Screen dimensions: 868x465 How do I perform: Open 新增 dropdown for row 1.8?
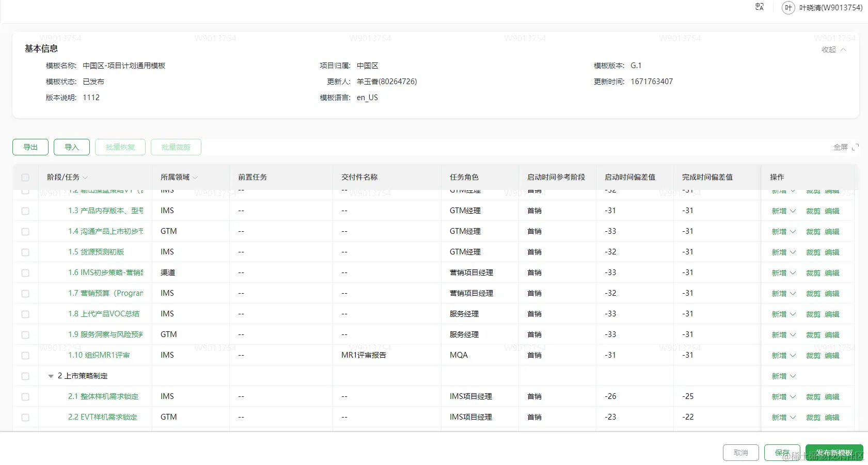(783, 314)
